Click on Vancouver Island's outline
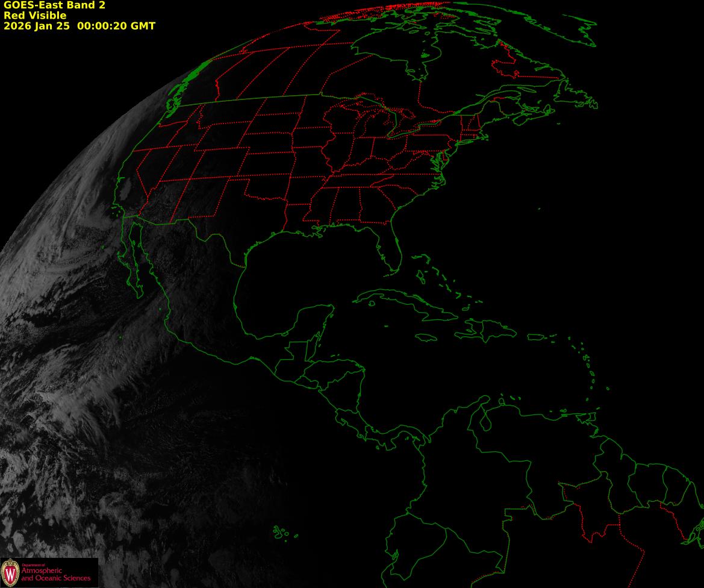This screenshot has width=704, height=588. [176, 89]
